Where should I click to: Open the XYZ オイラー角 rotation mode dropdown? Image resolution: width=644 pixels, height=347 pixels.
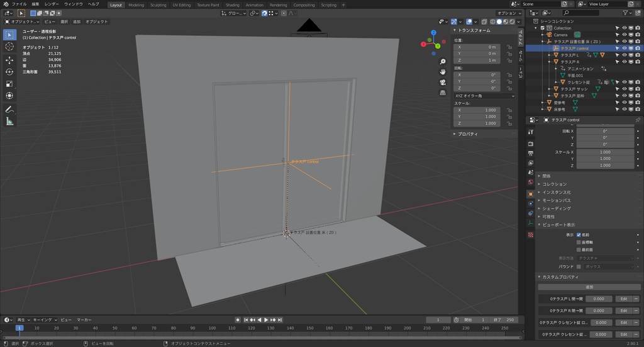[x=484, y=96]
